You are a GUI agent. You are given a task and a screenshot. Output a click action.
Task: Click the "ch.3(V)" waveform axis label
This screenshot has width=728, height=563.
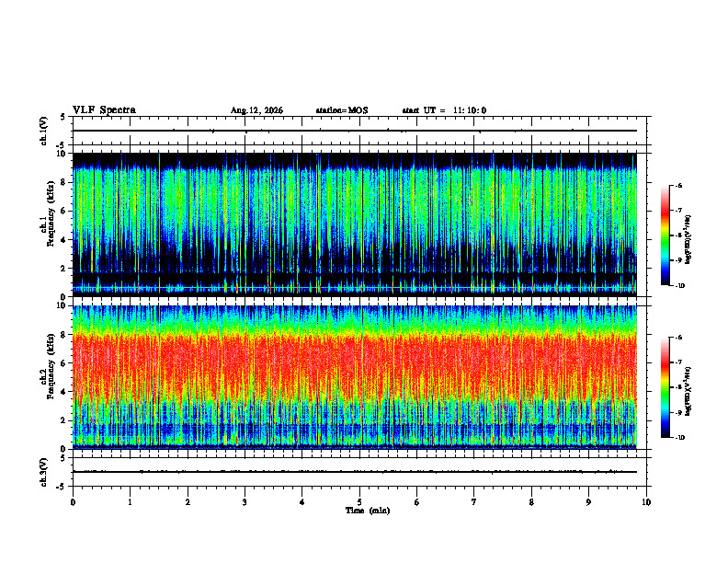pos(44,472)
